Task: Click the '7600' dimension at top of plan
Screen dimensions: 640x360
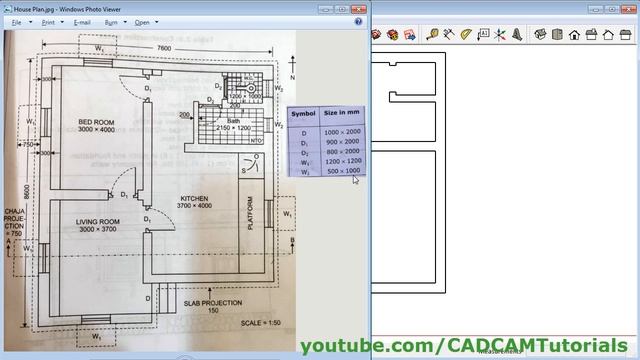Action: click(x=164, y=48)
